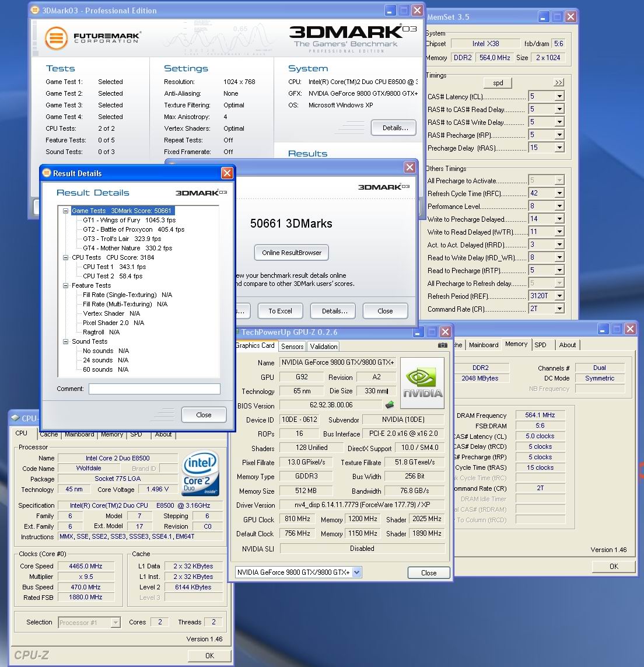The width and height of the screenshot is (644, 667).
Task: Close the CPU-Z memory window with X
Action: (x=630, y=329)
